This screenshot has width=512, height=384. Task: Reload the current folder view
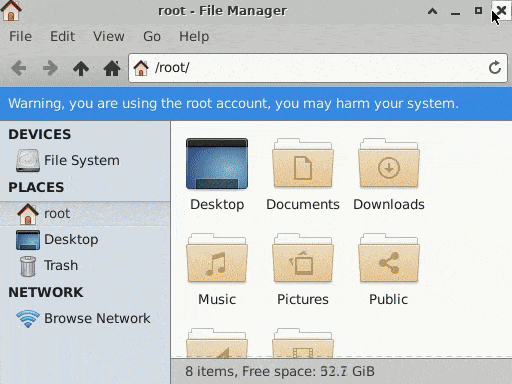click(x=495, y=68)
